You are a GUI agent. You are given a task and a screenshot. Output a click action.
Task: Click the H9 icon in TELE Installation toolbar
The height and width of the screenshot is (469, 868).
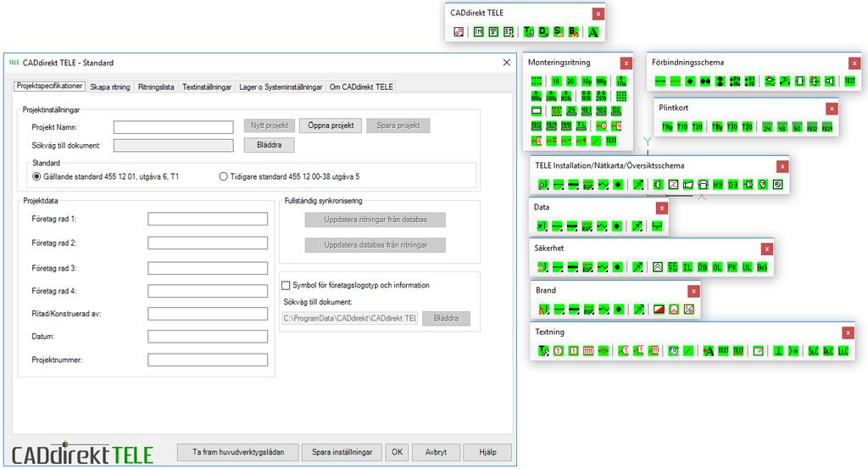[718, 184]
